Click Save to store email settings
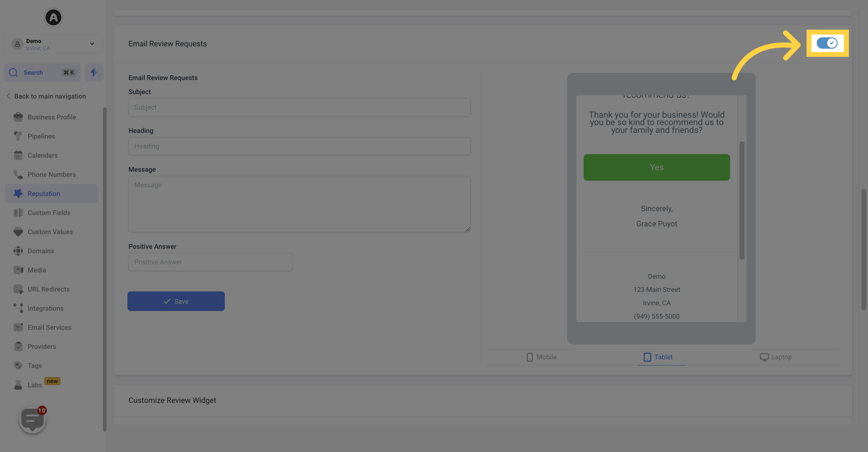This screenshot has width=868, height=452. 176,301
